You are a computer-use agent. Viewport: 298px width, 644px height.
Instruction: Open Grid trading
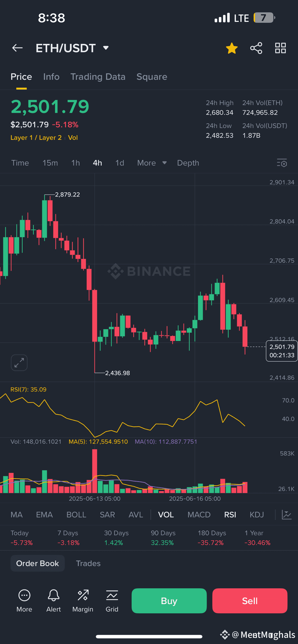tap(112, 601)
